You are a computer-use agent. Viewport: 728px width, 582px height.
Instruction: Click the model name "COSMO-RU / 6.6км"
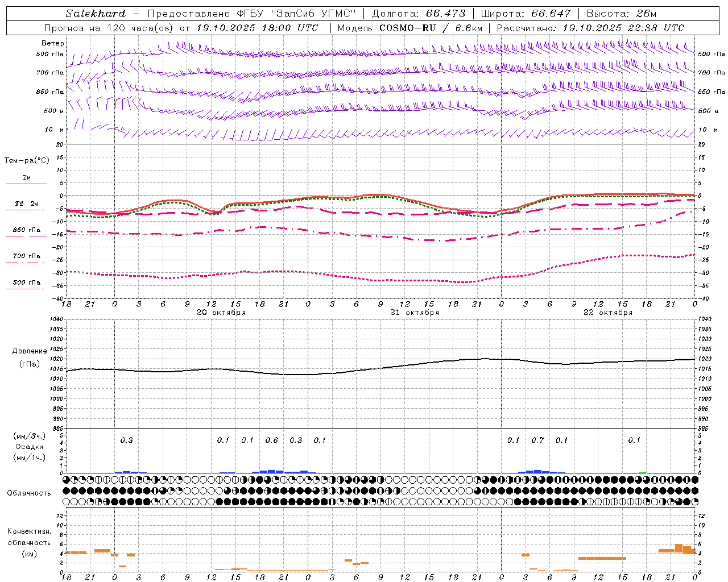coord(432,28)
